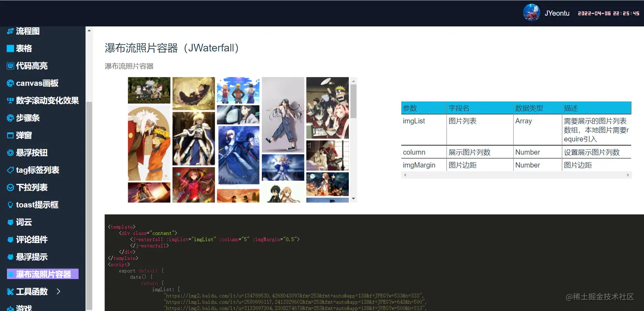Click the icon beside 词云
This screenshot has height=311, width=644.
pyautogui.click(x=10, y=222)
